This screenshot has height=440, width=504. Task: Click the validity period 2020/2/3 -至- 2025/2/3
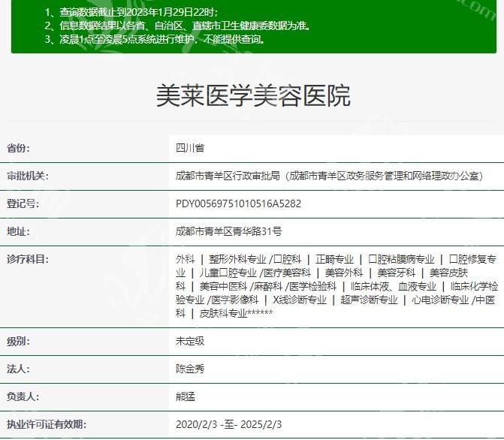point(228,424)
